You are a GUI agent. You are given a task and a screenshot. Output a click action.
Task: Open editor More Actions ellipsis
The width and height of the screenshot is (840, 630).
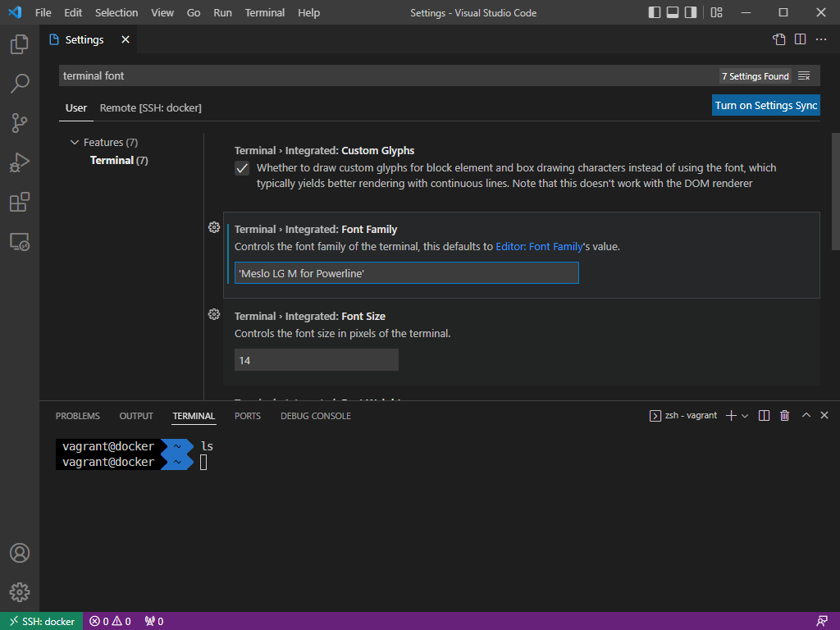click(821, 39)
